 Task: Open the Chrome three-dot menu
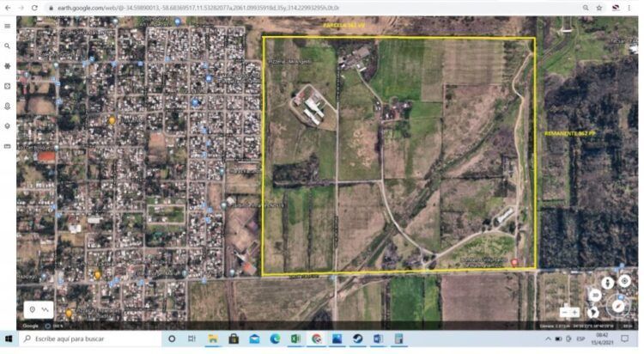[636, 8]
